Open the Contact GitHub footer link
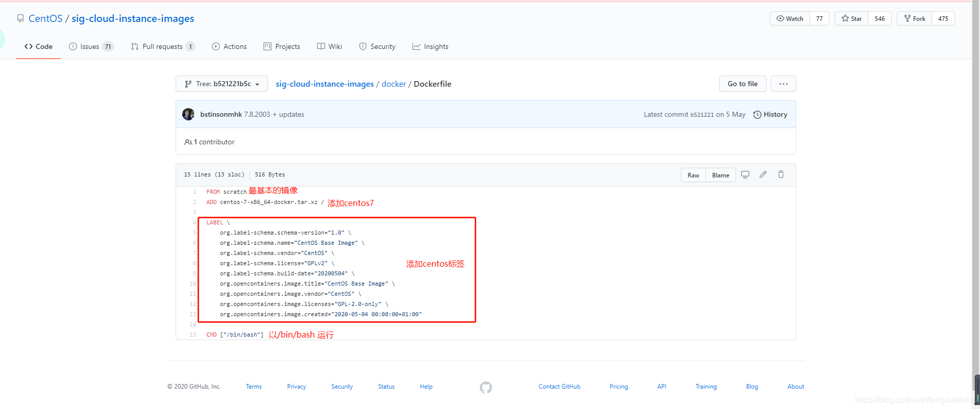The width and height of the screenshot is (980, 409). [559, 387]
